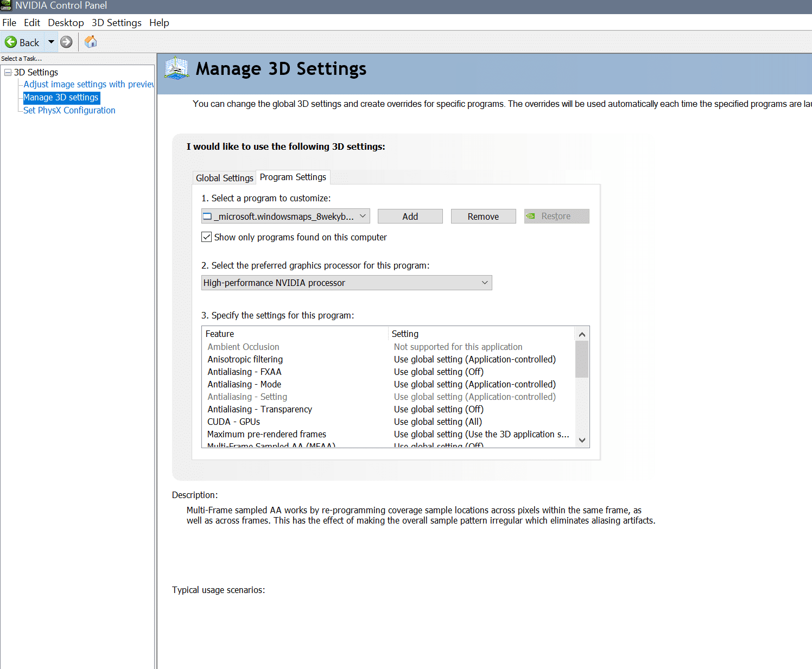This screenshot has height=669, width=812.
Task: Click CUDA - GPUs setting value
Action: 437,422
